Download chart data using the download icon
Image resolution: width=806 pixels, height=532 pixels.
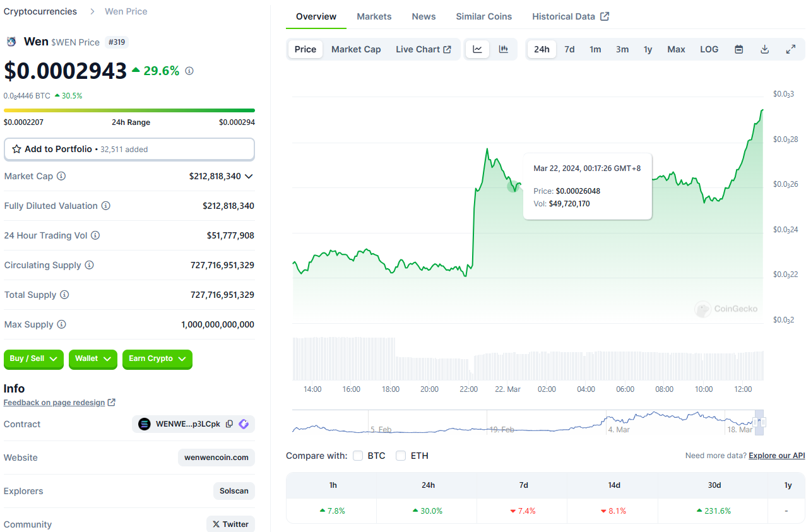pyautogui.click(x=764, y=49)
